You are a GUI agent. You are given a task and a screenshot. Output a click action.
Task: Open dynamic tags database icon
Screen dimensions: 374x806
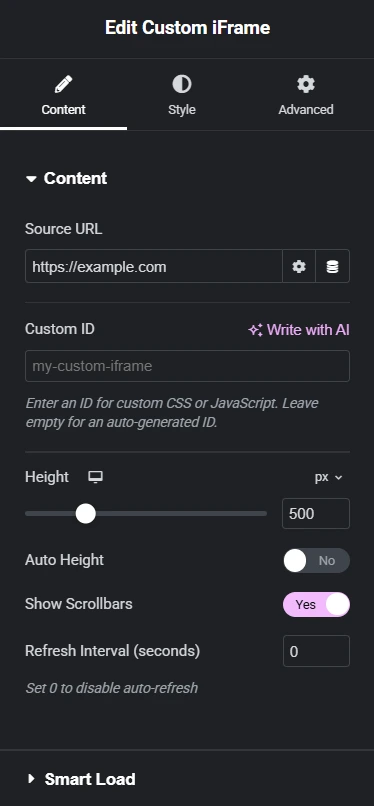[332, 266]
